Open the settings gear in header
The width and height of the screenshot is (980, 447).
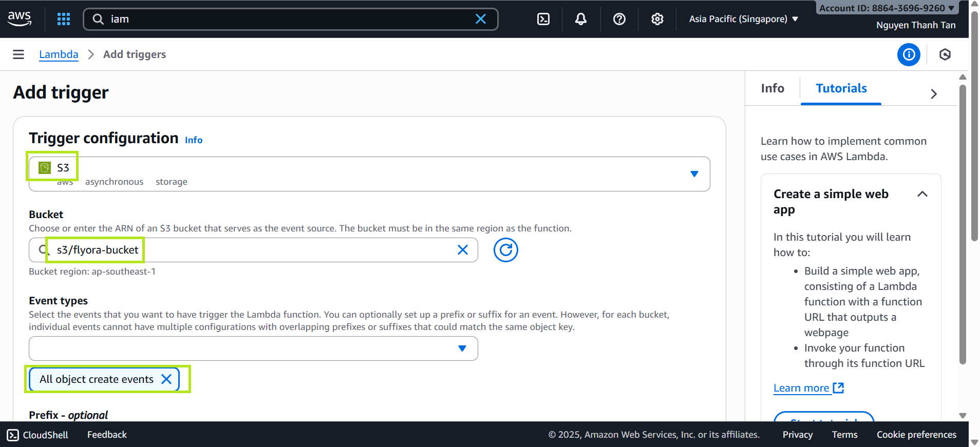(657, 19)
